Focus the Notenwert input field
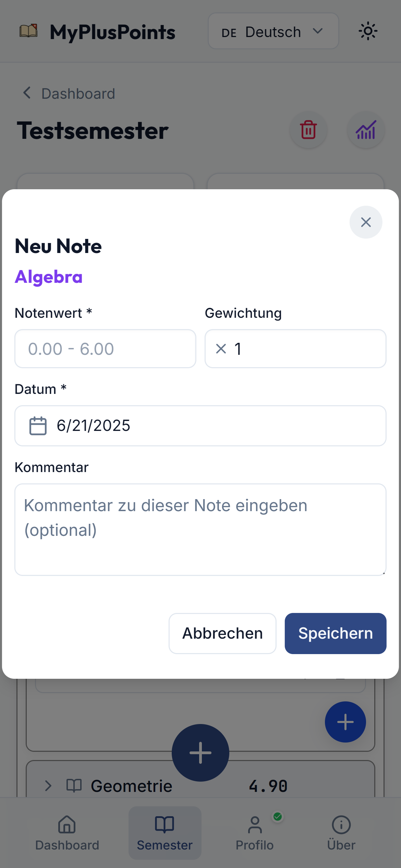 click(x=105, y=349)
